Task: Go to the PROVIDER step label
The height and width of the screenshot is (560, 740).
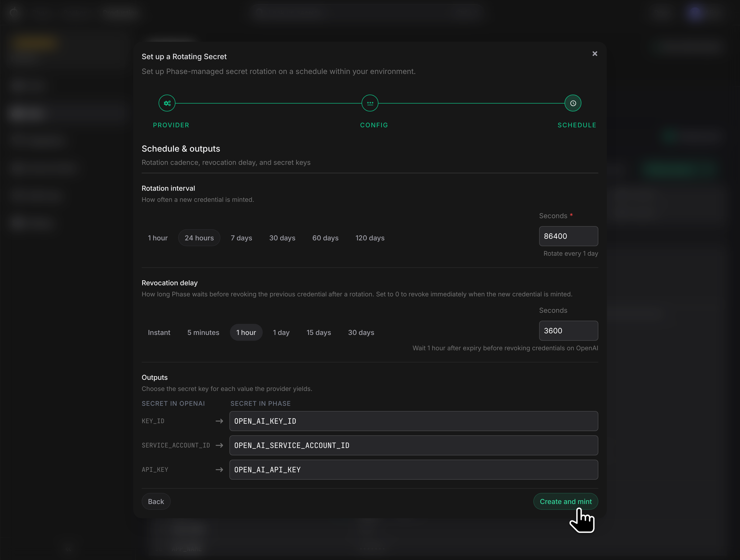Action: tap(171, 125)
